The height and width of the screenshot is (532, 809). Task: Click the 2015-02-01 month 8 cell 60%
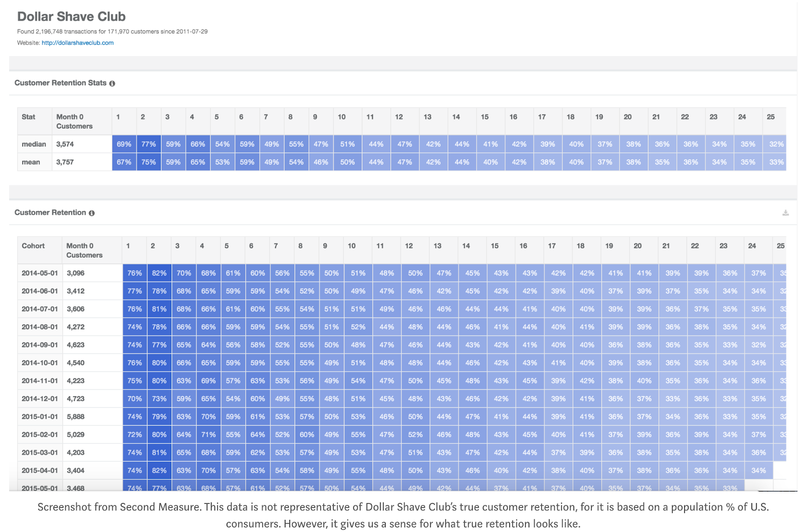[x=307, y=434]
